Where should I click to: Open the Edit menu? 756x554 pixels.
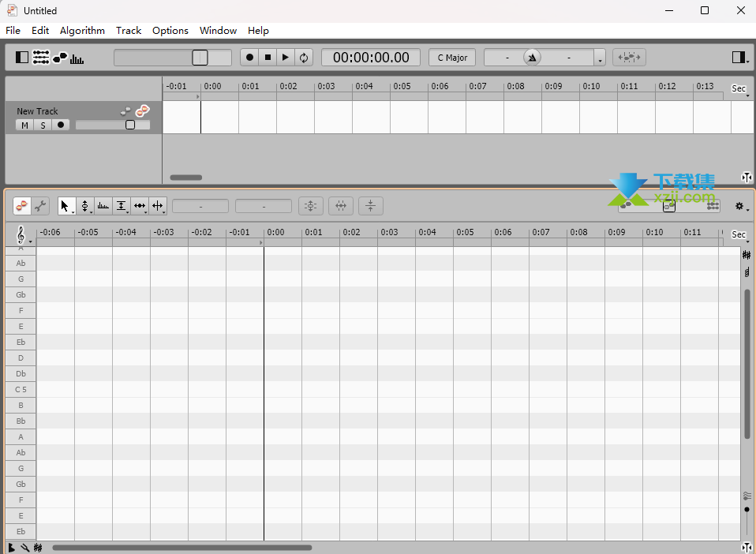coord(40,30)
